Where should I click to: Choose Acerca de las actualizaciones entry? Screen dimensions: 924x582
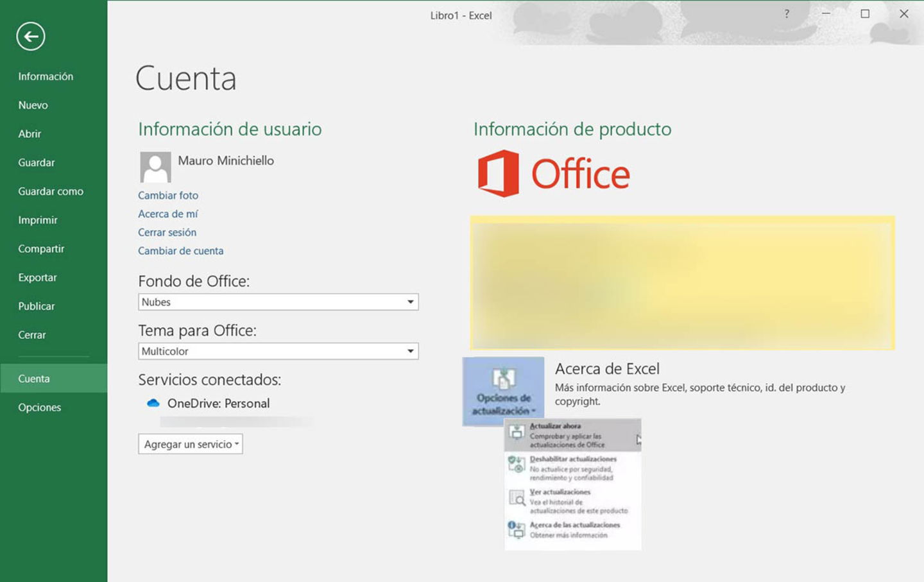point(572,530)
